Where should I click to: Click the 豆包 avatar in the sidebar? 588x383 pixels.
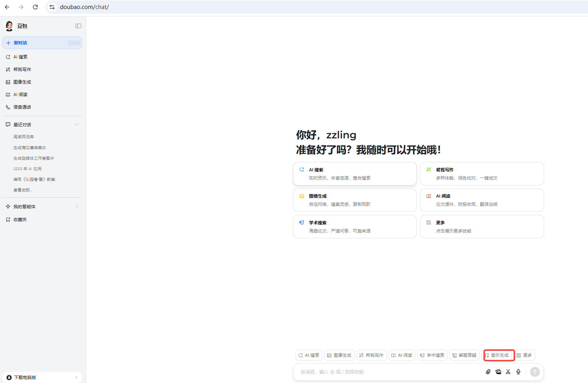tap(9, 26)
